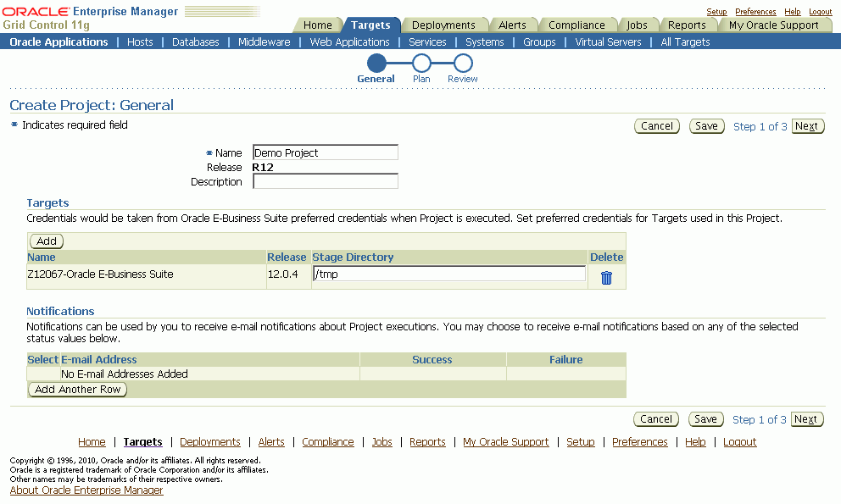Open the Virtual Servers subtab

[608, 42]
